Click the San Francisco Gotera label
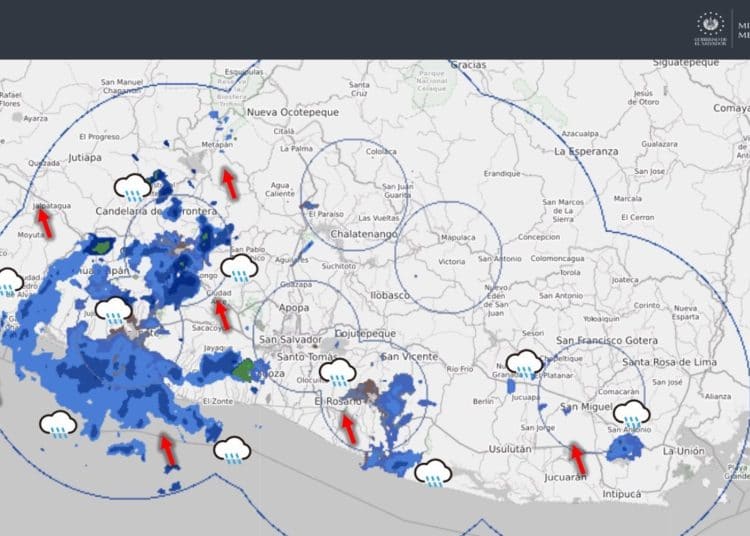750x536 pixels. 607,340
